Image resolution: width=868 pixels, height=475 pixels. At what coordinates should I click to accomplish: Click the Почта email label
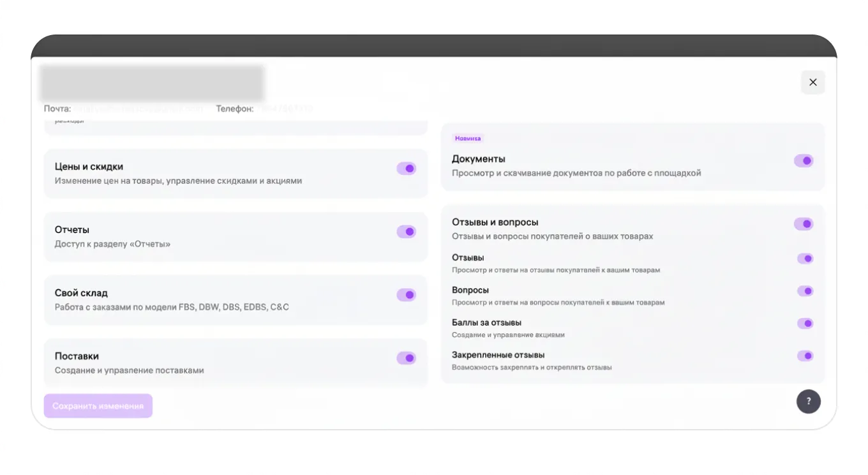tap(57, 109)
